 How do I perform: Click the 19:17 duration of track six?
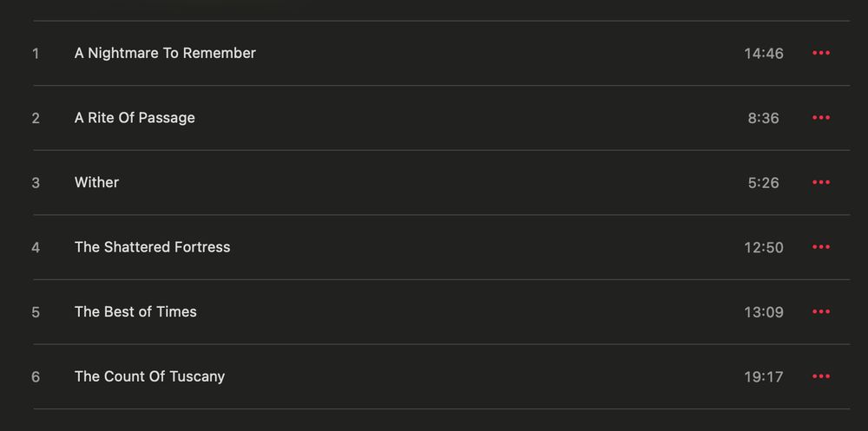click(x=763, y=376)
